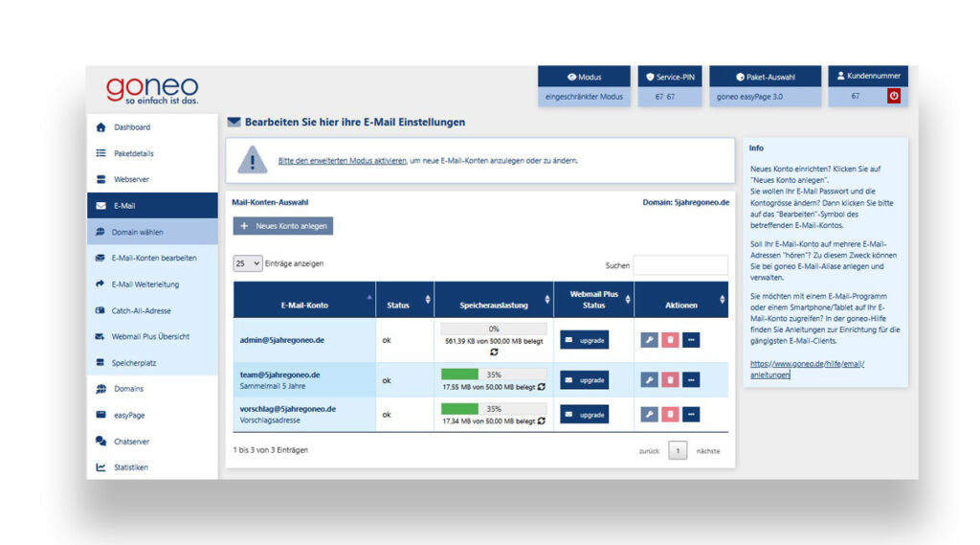Go to Domains section

pyautogui.click(x=152, y=389)
